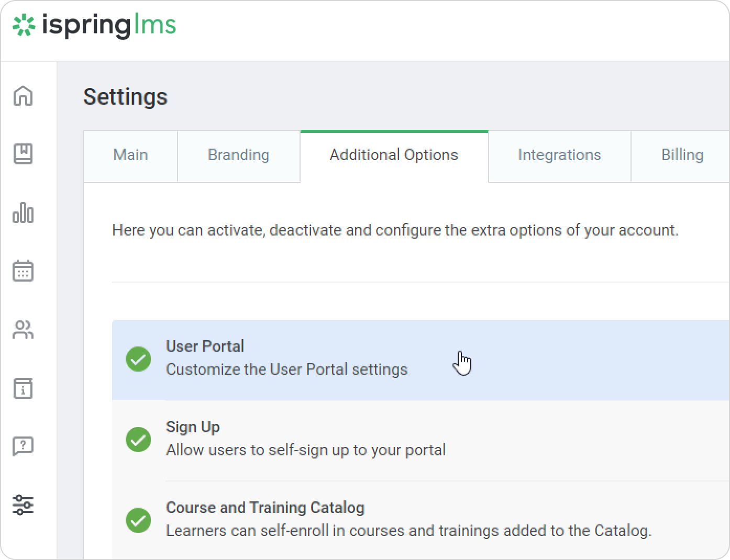This screenshot has width=730, height=560.
Task: Open the Billing tab
Action: click(x=682, y=155)
